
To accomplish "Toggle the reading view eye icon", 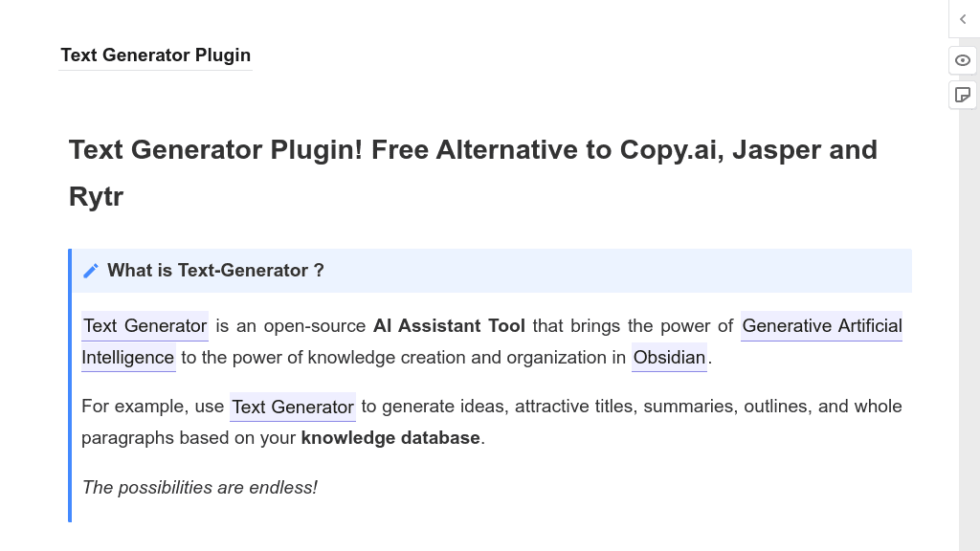I will (x=962, y=60).
